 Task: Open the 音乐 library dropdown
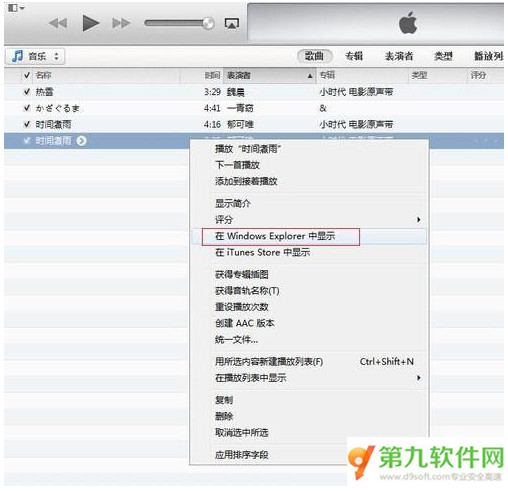pyautogui.click(x=35, y=56)
